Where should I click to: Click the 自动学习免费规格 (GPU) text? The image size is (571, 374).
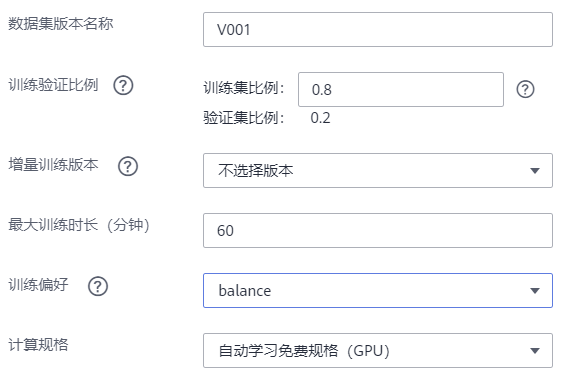pos(304,351)
